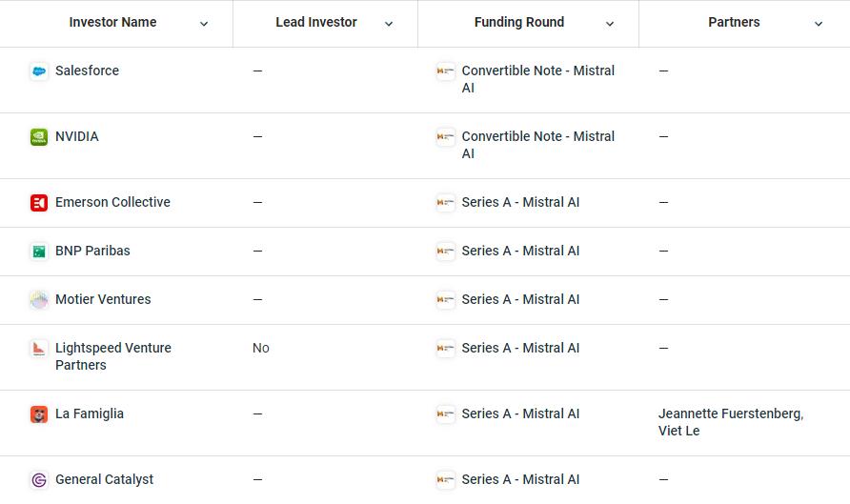This screenshot has width=850, height=504.
Task: Expand the Investor Name column dropdown
Action: click(x=204, y=24)
